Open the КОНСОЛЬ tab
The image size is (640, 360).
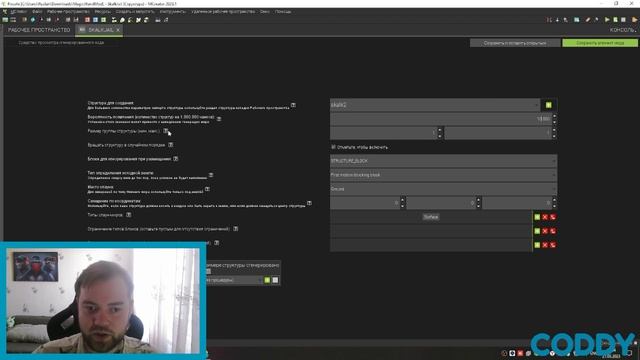tap(622, 30)
